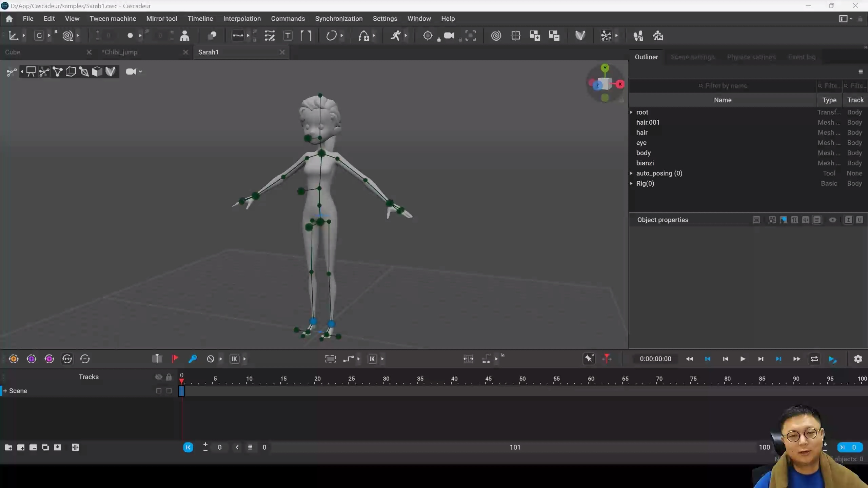Close the Chibi_jump scene tab
The height and width of the screenshot is (488, 868).
tap(186, 52)
